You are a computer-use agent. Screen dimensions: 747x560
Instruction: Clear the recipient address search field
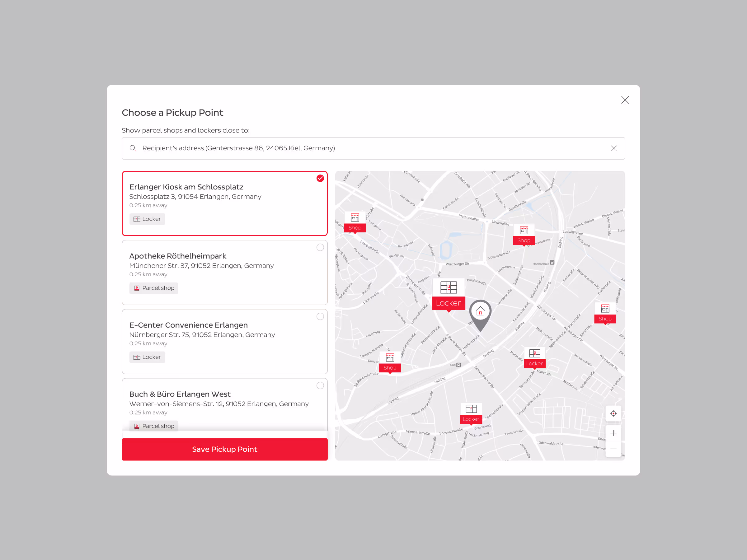[x=613, y=148]
